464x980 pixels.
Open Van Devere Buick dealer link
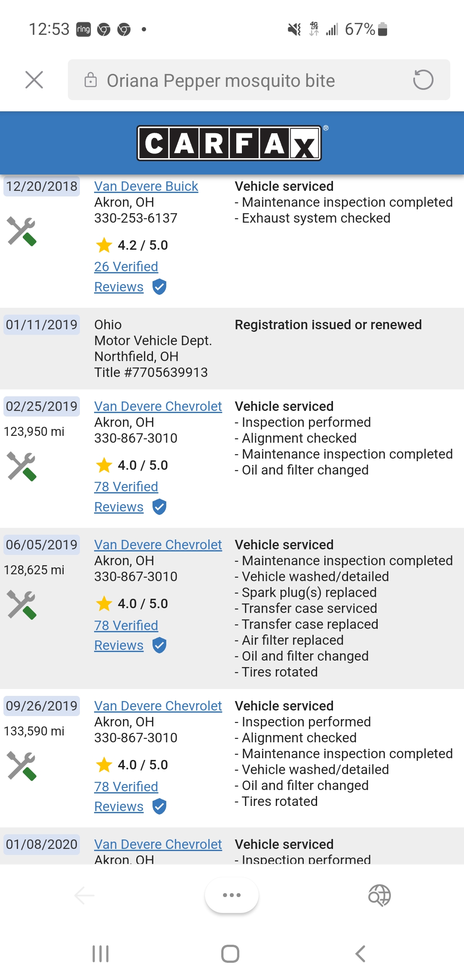(x=146, y=186)
